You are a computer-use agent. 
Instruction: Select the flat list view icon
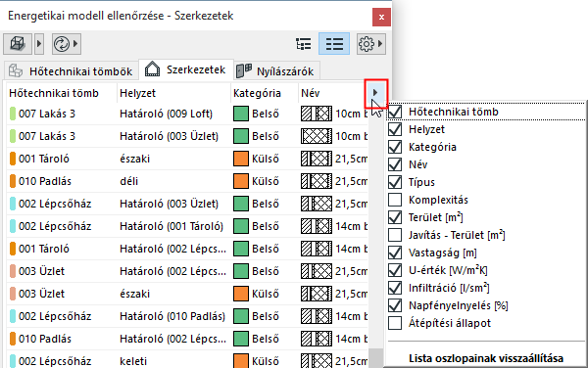point(334,44)
